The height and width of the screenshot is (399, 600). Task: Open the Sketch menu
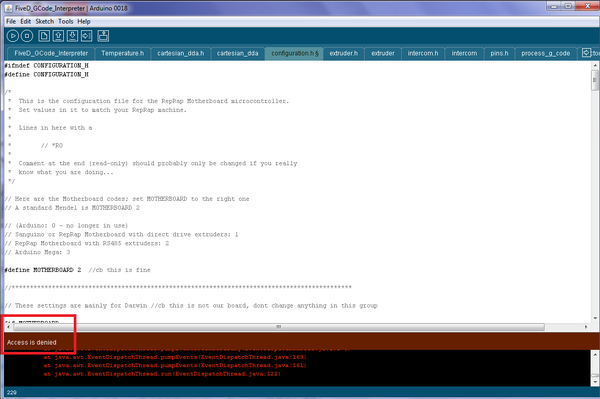(44, 21)
